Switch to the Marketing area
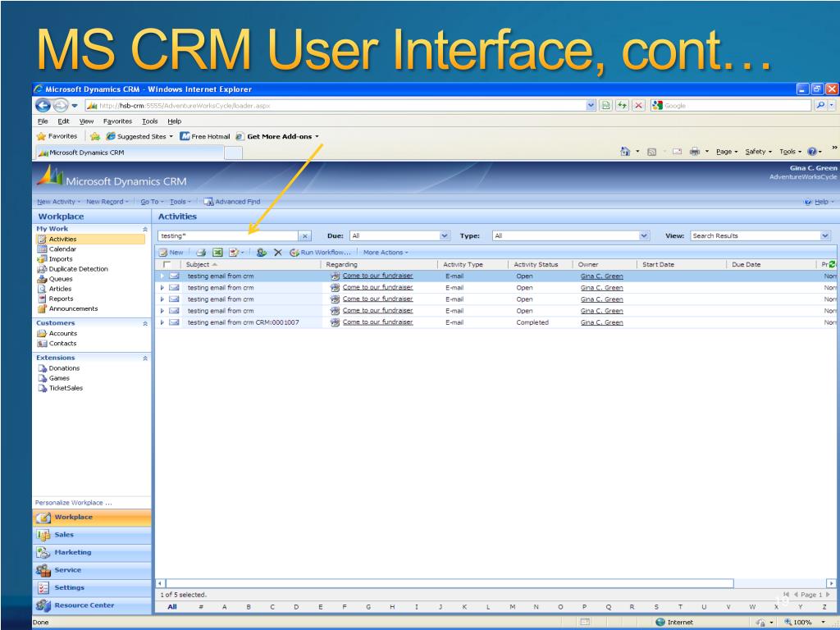Viewport: 840px width, 630px height. [92, 552]
